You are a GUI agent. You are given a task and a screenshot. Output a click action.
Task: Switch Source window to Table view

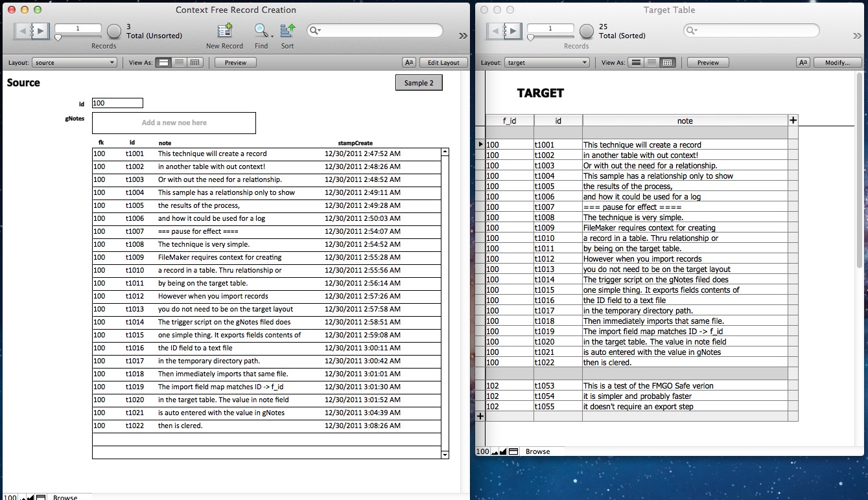194,63
